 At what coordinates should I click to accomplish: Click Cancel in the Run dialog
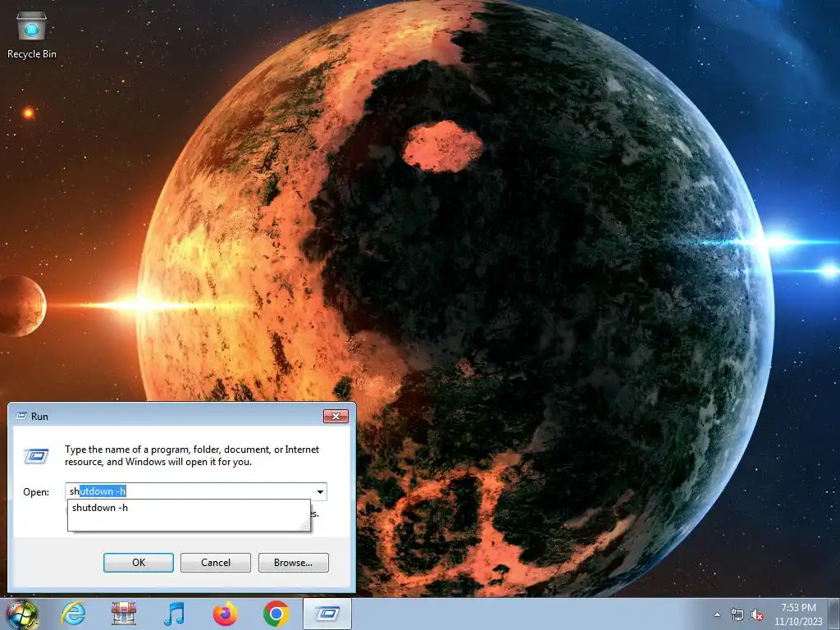(x=216, y=563)
